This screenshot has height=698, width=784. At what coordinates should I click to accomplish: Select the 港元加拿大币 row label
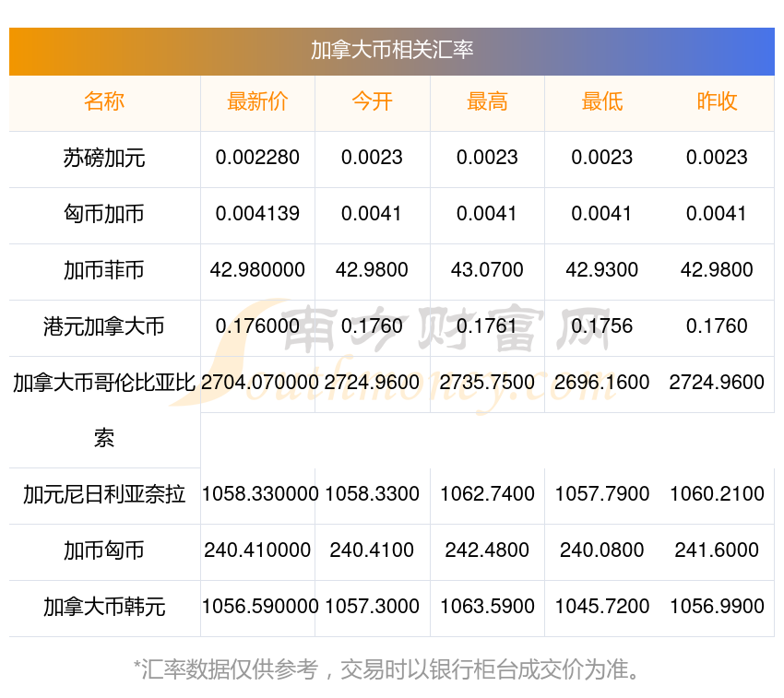tap(104, 326)
